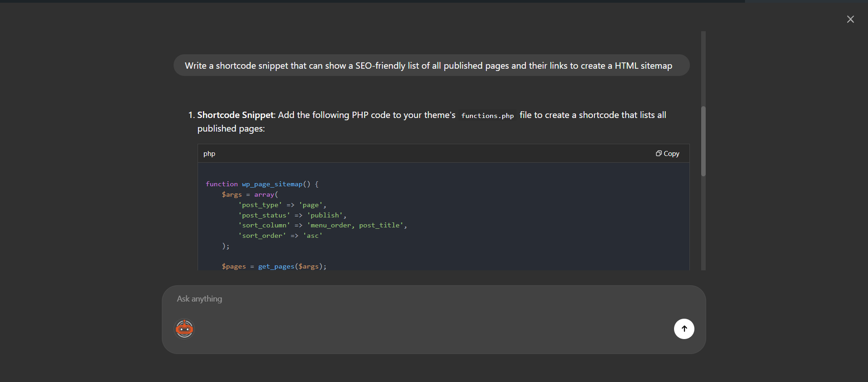The height and width of the screenshot is (382, 868).
Task: Click the robot assistant avatar icon
Action: coord(184,329)
